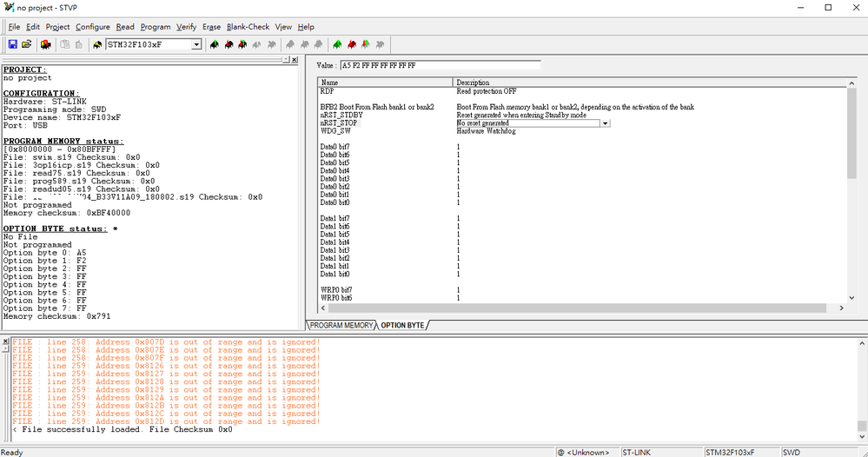Select the nRST_STOP row combo box field
868x457 pixels.
(533, 123)
